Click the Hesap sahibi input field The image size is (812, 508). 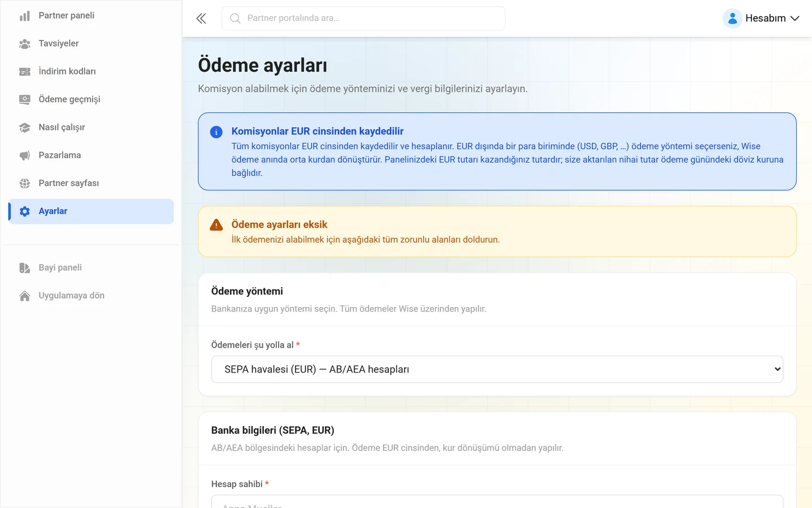click(497, 502)
